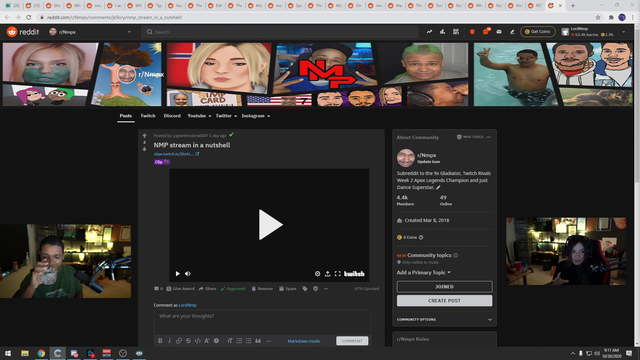This screenshot has height=360, width=640.
Task: Click the LordNmp username link above comment box
Action: pos(188,305)
